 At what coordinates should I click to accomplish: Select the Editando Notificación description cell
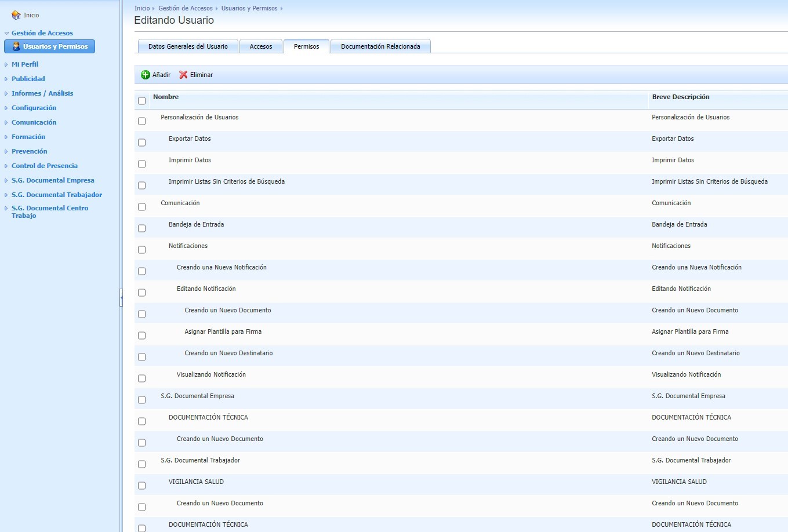click(681, 289)
